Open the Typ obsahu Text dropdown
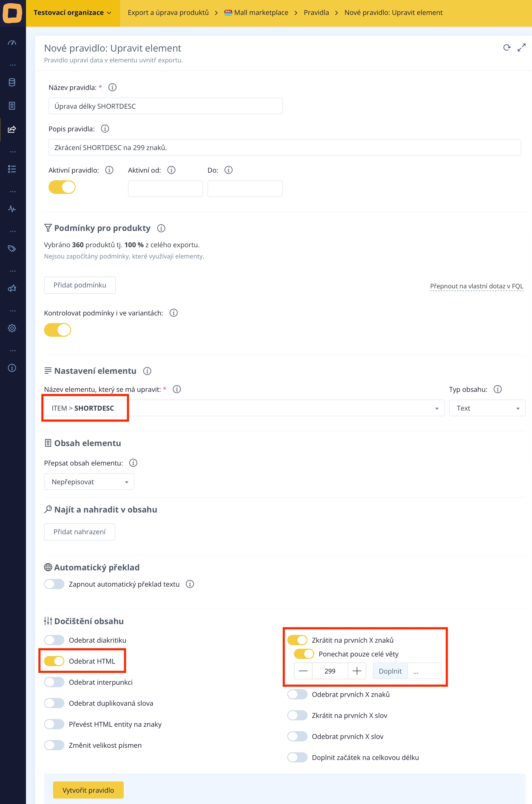The height and width of the screenshot is (804, 532). [487, 408]
